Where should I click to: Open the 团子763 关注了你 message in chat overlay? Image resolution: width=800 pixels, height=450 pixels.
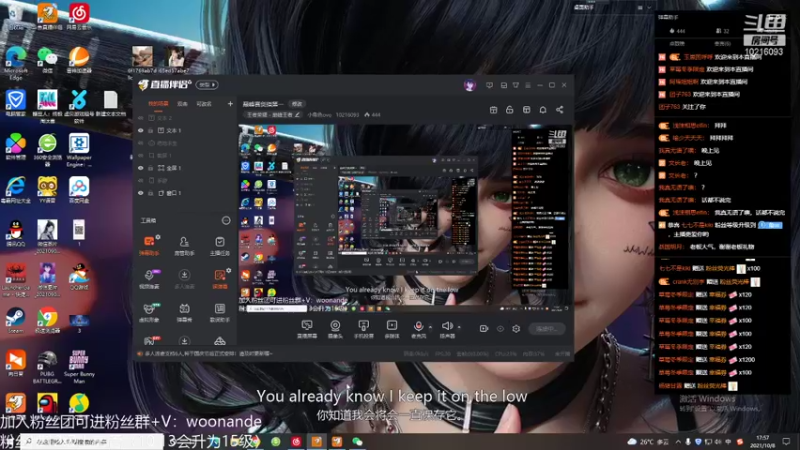tap(682, 107)
